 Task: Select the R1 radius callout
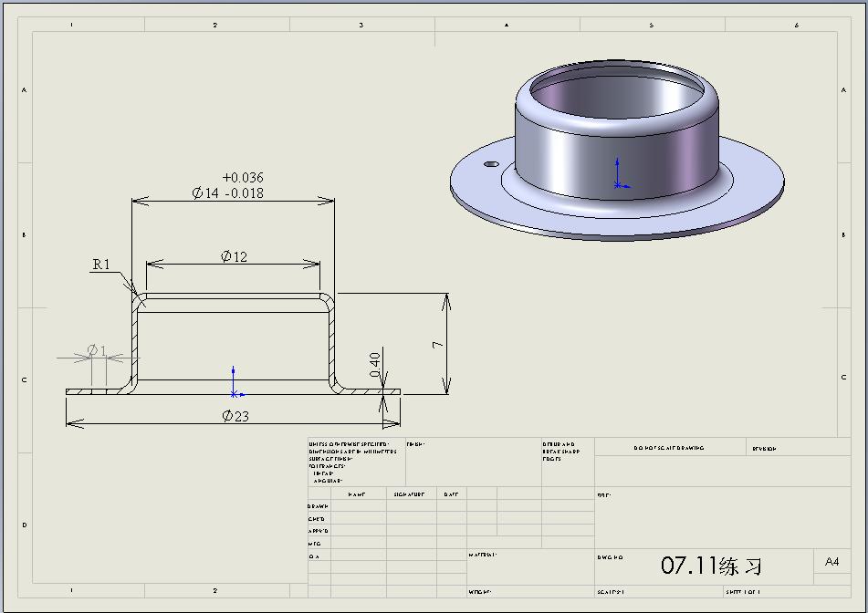point(101,265)
